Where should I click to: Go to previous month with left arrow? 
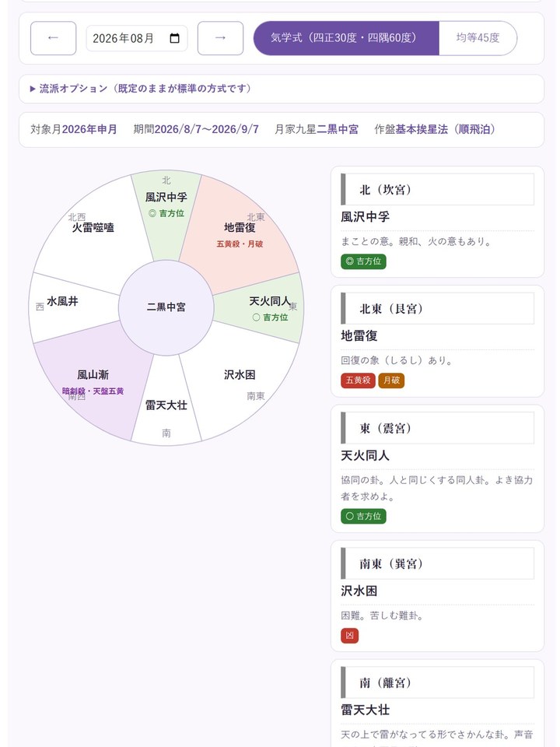coord(54,38)
